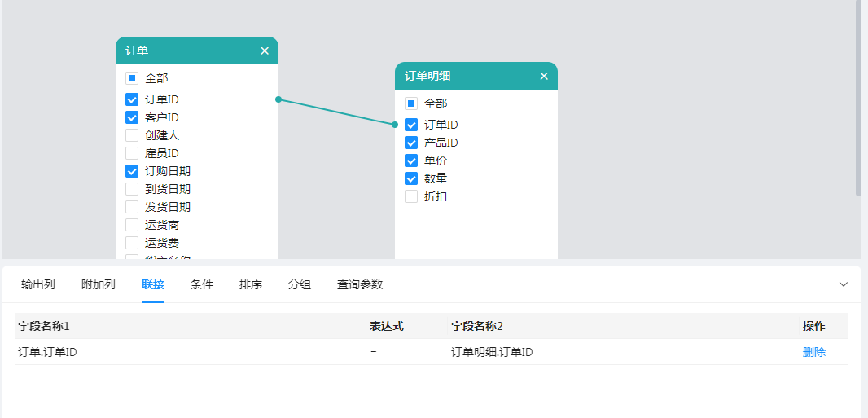Screen dimensions: 868x418
Task: Open the 条件 tab
Action: tap(202, 284)
